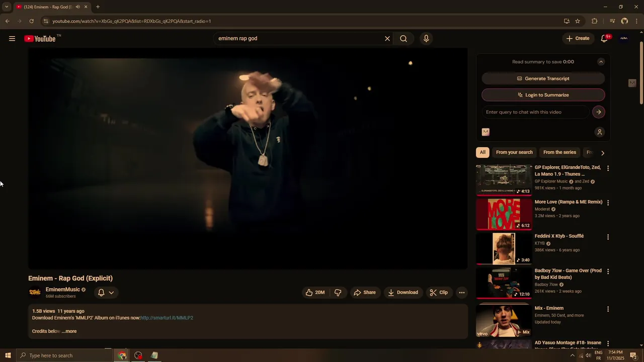Open the YouTube account avatar menu
Image resolution: width=644 pixels, height=362 pixels.
tap(624, 38)
